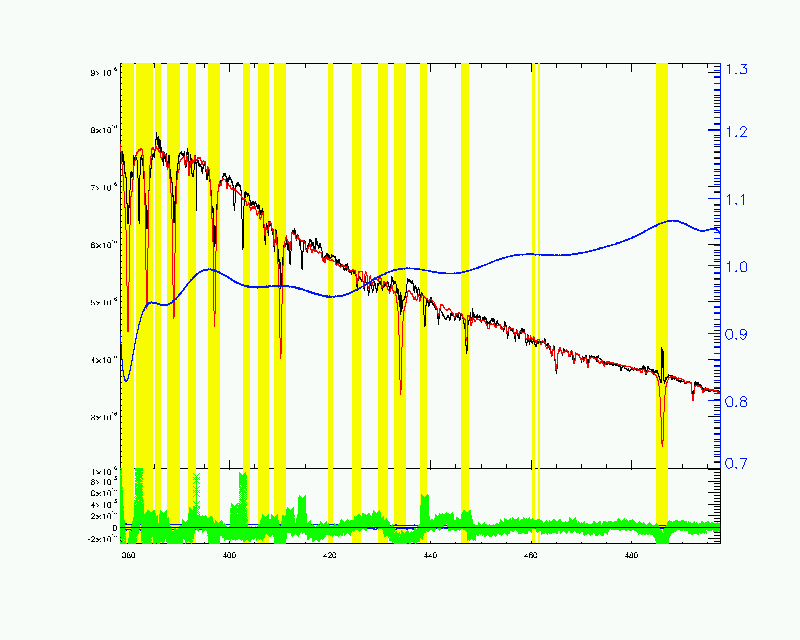Click the 480 tick label on the bottom axis
800x640 pixels.
coord(632,555)
